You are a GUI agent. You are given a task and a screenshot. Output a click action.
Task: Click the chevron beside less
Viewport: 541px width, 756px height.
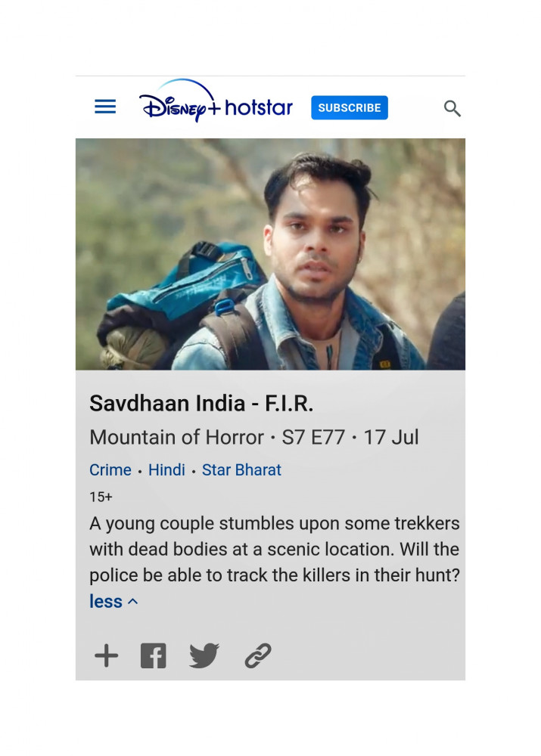tap(132, 602)
